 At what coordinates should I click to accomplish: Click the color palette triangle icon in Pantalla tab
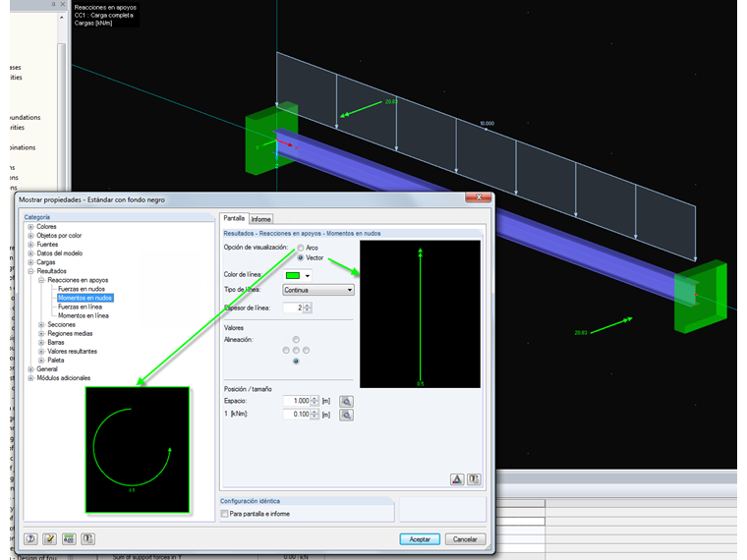[x=457, y=479]
